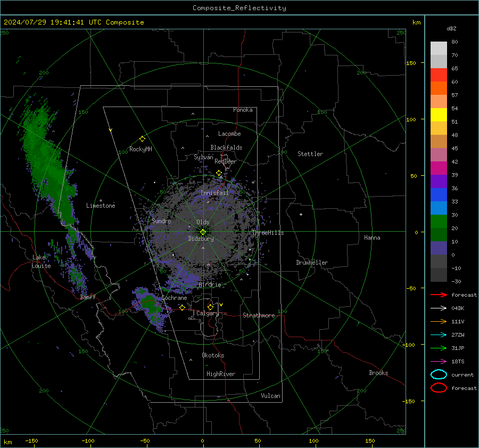479x448 pixels.
Task: Click the Blackfalds label
Action: point(226,148)
